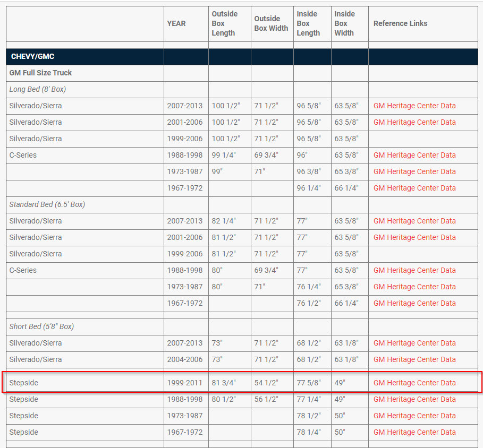This screenshot has height=448, width=483.
Task: Click the Inside Box Width column header
Action: [x=344, y=23]
